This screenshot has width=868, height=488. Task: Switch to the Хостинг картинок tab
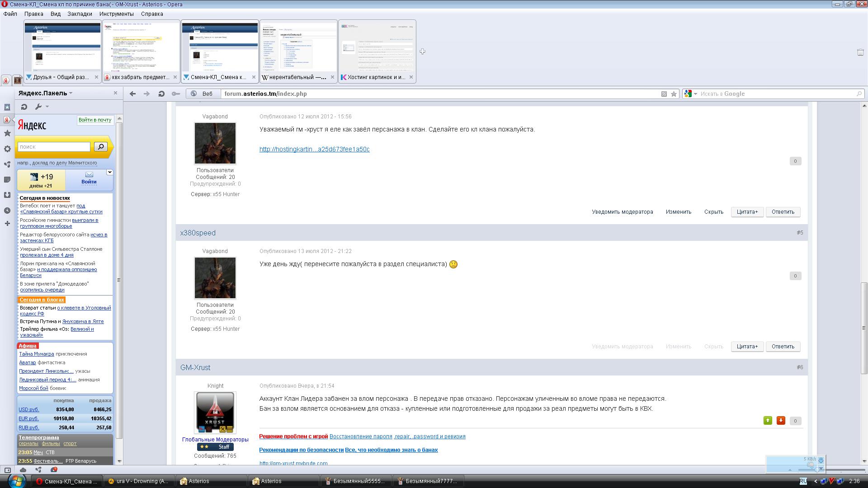pyautogui.click(x=377, y=52)
